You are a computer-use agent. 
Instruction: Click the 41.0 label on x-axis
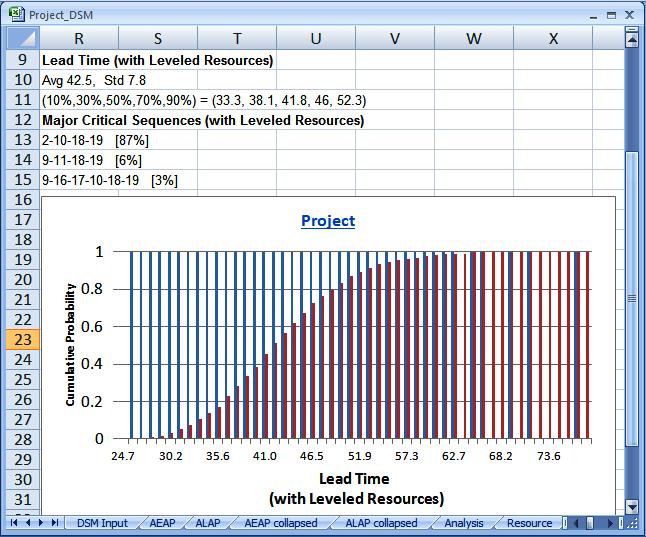tap(265, 456)
